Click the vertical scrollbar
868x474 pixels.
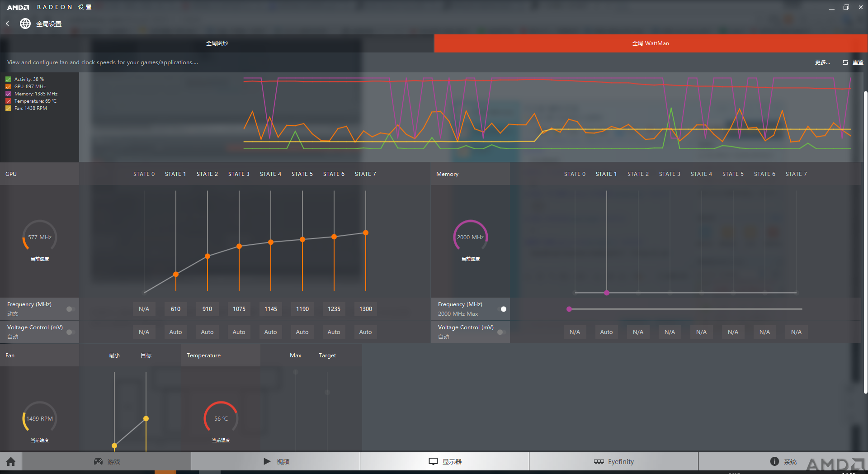tap(865, 242)
